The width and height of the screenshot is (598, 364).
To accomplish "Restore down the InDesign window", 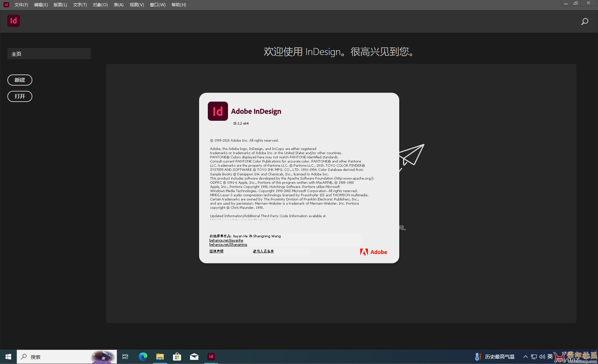I will tap(576, 3).
